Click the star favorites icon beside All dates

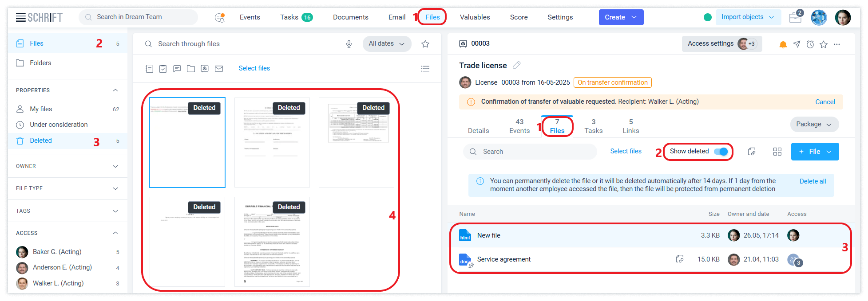(x=425, y=44)
